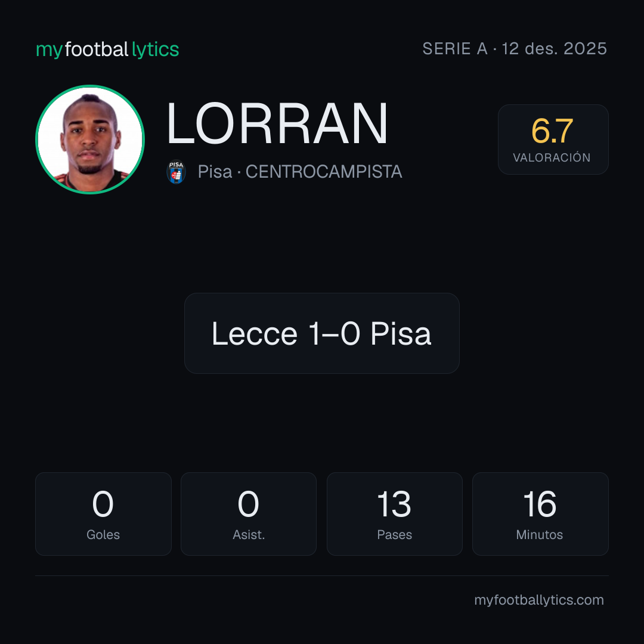Click the LORRAN player name heading
The image size is (644, 644).
277,123
